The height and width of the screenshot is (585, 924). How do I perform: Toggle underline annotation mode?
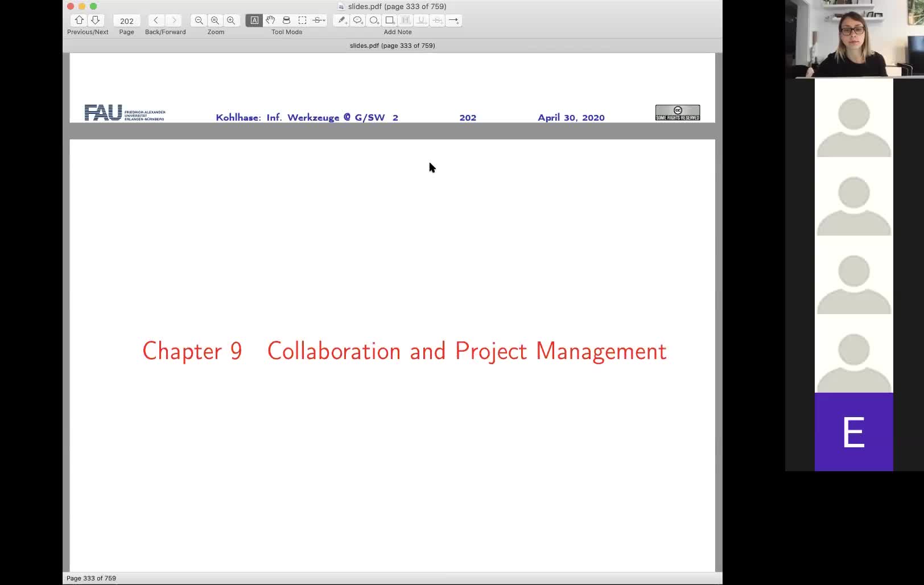point(421,20)
